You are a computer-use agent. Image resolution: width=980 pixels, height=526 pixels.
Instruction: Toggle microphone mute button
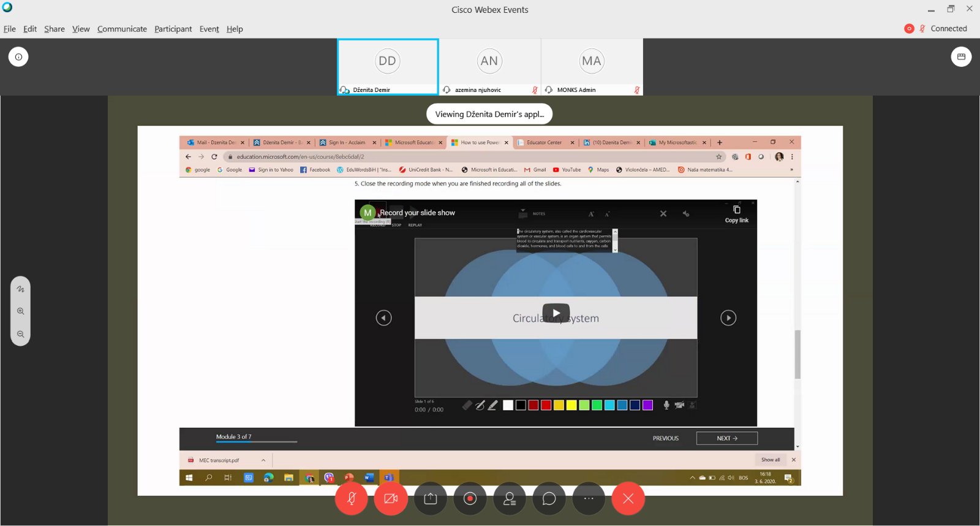pos(352,498)
